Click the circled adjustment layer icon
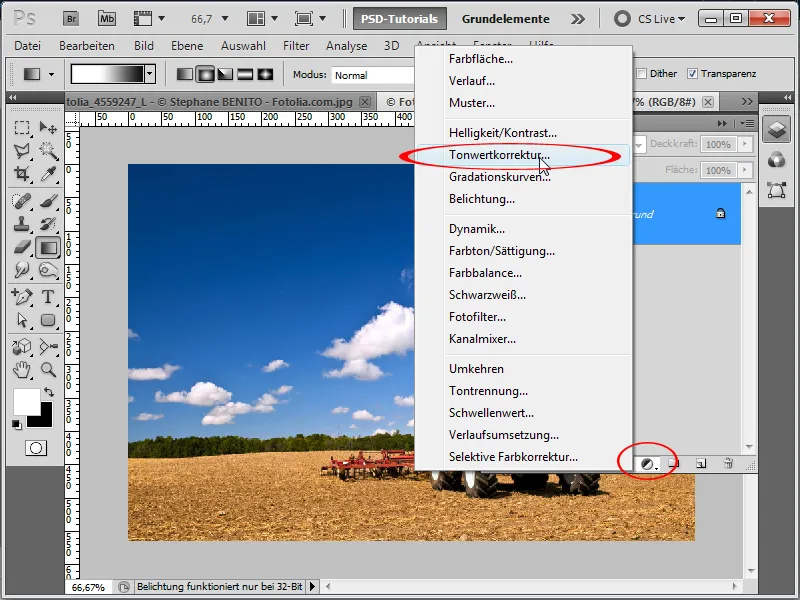This screenshot has width=800, height=600. (x=648, y=462)
